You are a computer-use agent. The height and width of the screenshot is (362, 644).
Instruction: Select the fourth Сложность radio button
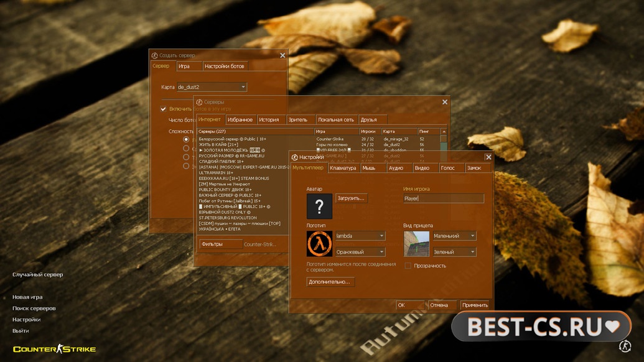186,166
